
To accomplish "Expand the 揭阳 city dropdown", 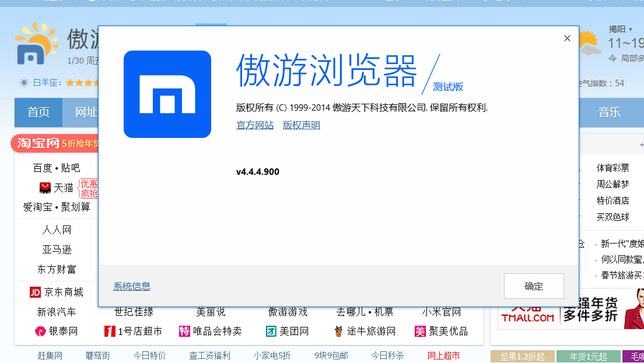I will [x=621, y=29].
